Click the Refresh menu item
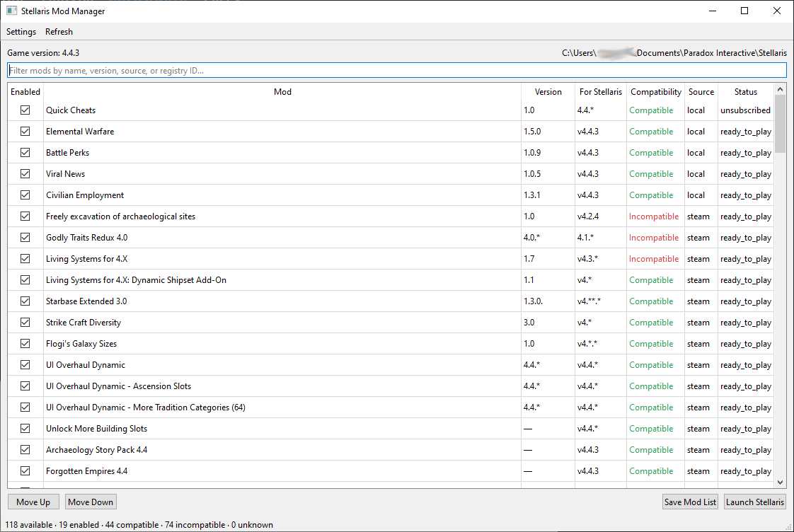 click(59, 31)
